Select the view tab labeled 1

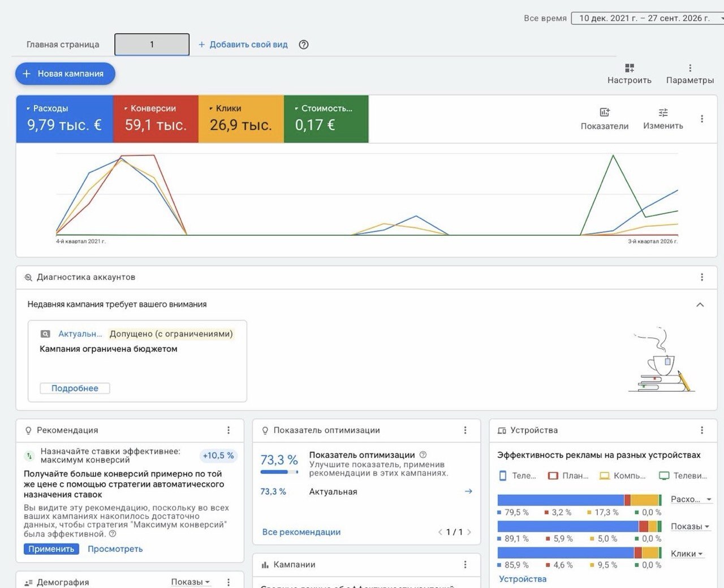(152, 45)
